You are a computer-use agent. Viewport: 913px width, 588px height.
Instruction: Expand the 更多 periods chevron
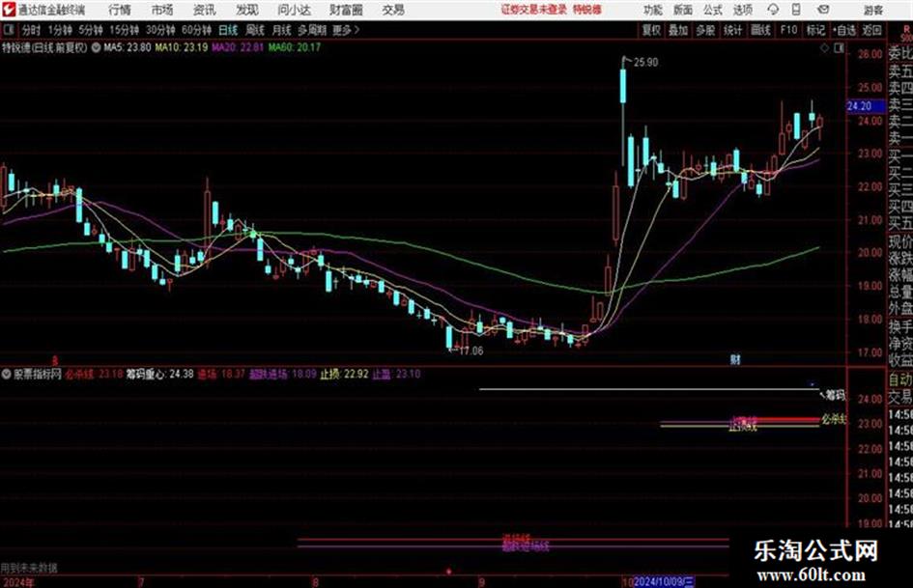(347, 30)
